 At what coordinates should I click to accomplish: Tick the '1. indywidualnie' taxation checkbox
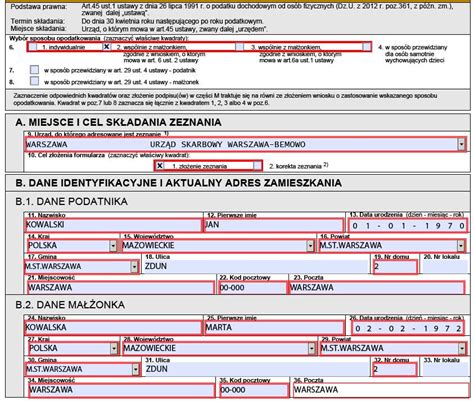pyautogui.click(x=33, y=47)
